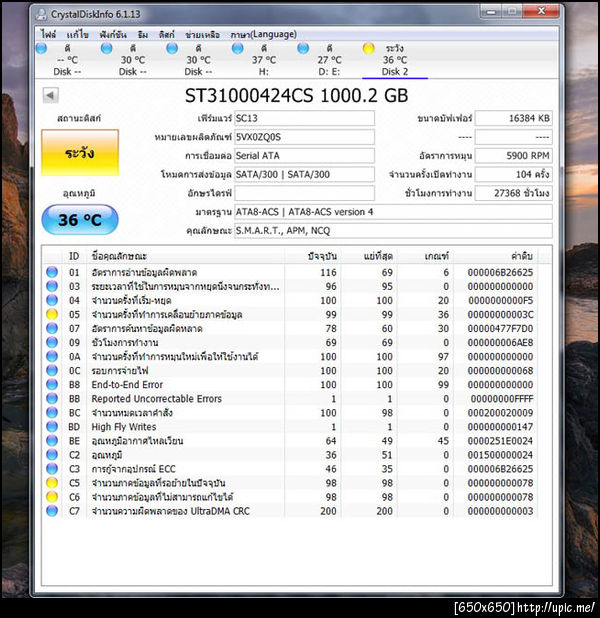The height and width of the screenshot is (618, 600).
Task: Click blue status icon on row 0A
Action: pos(52,356)
